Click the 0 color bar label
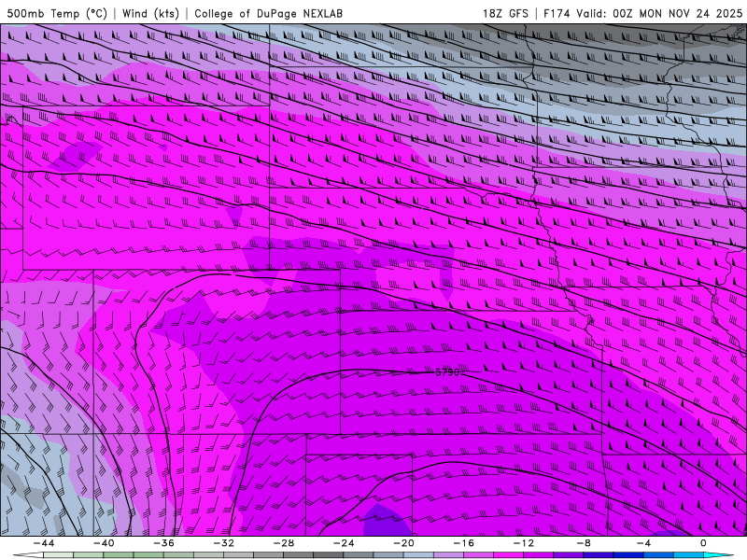Viewport: 747px width, 560px height. (x=704, y=543)
